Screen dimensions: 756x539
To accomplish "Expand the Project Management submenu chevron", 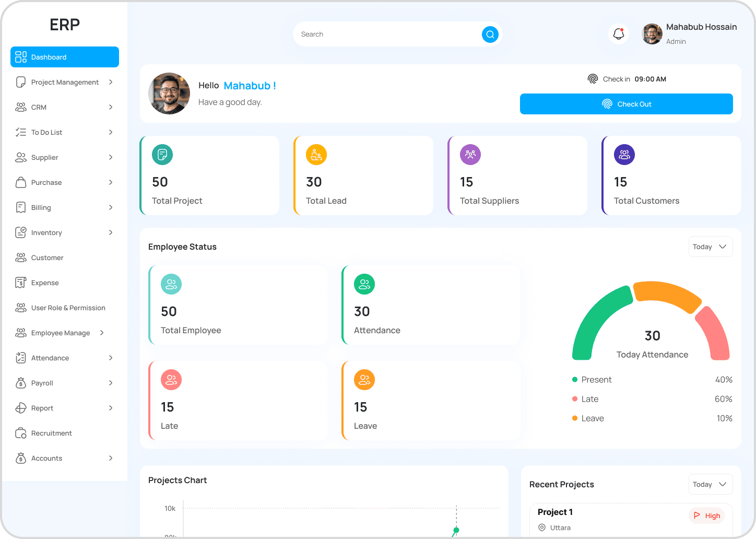I will (111, 82).
